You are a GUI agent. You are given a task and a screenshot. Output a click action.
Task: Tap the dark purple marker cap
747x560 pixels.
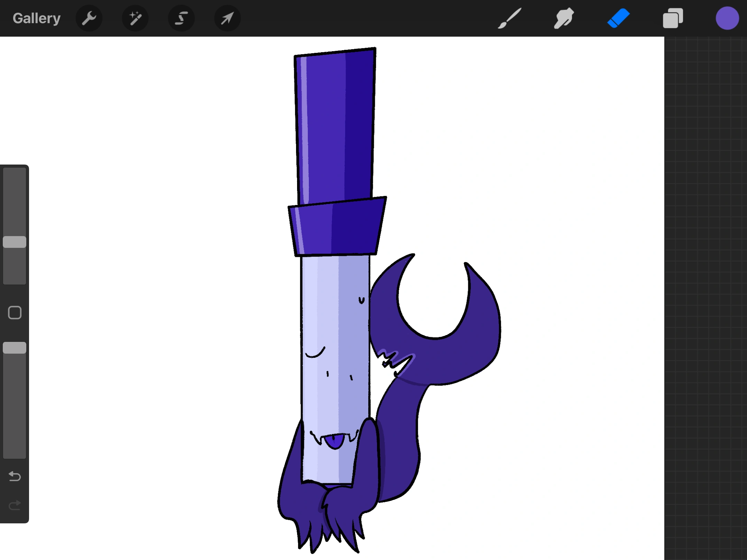(335, 124)
